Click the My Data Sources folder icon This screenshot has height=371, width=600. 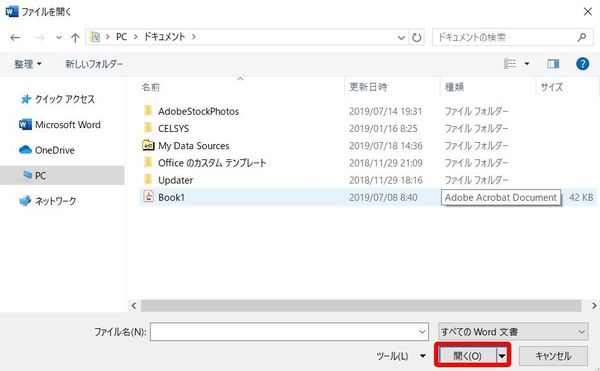click(x=148, y=145)
